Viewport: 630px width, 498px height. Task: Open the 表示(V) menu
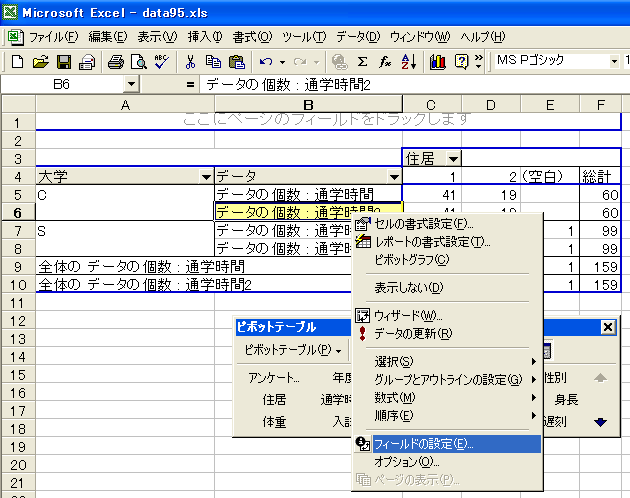tap(157, 37)
